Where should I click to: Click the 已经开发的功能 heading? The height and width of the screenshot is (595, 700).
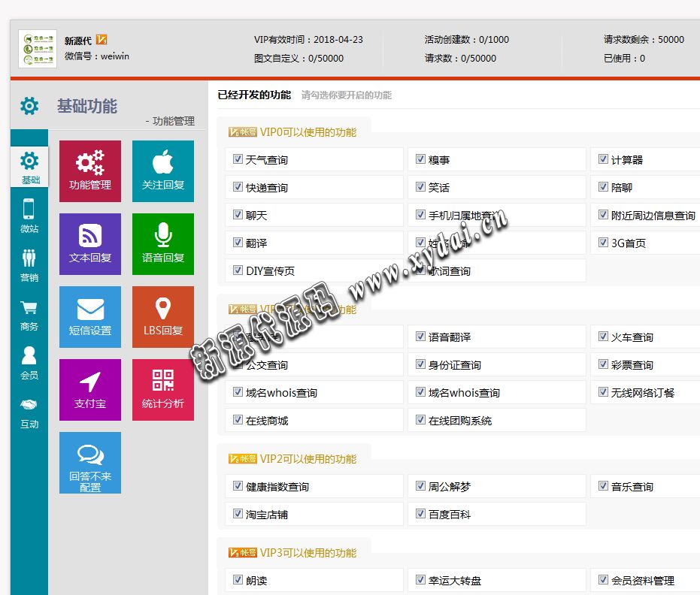coord(254,95)
